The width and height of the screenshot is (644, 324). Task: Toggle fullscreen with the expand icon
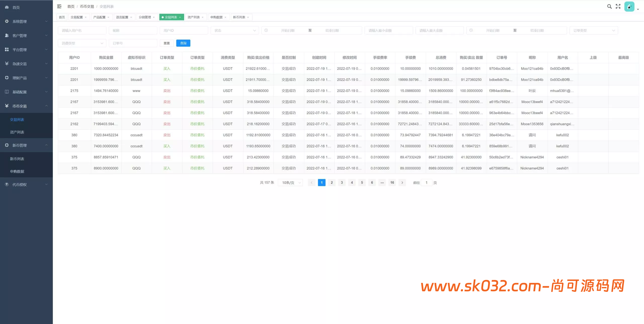[618, 7]
